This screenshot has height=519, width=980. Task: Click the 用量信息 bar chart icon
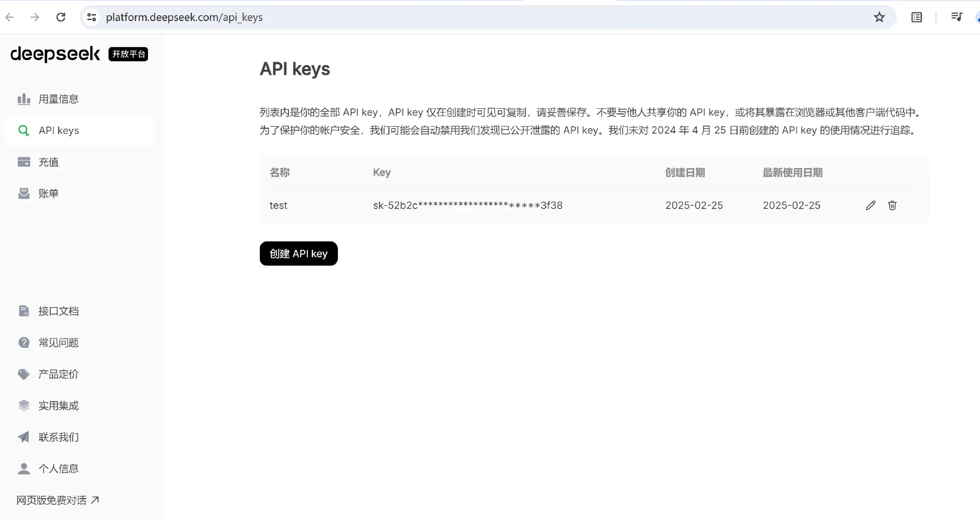(24, 99)
